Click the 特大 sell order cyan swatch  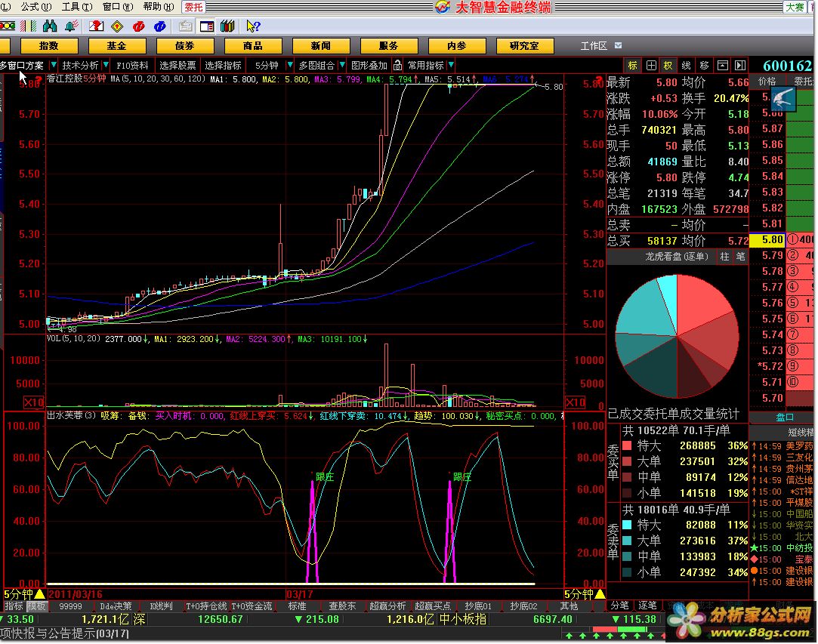pos(627,525)
